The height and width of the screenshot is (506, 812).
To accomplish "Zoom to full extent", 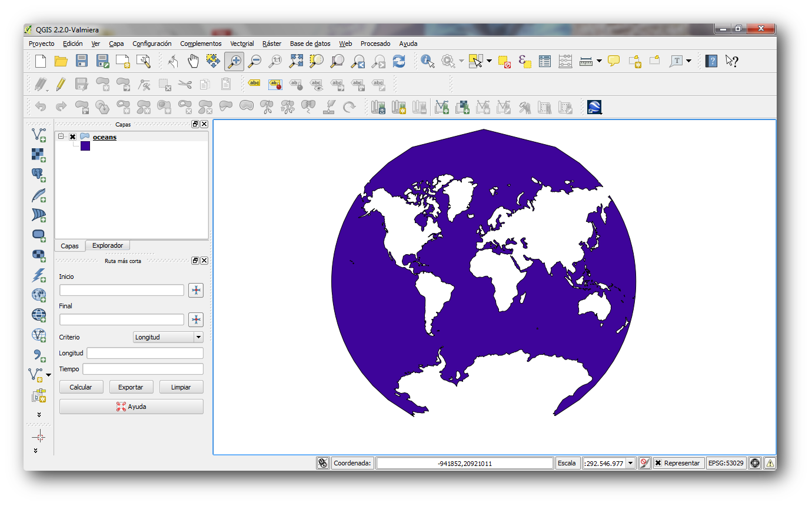I will click(296, 61).
